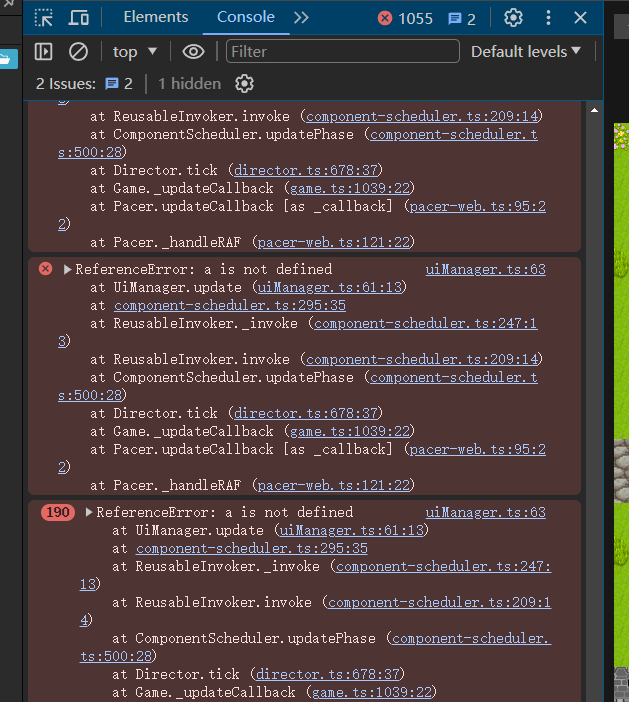Open the Default levels dropdown
Image resolution: width=629 pixels, height=702 pixels.
click(526, 51)
